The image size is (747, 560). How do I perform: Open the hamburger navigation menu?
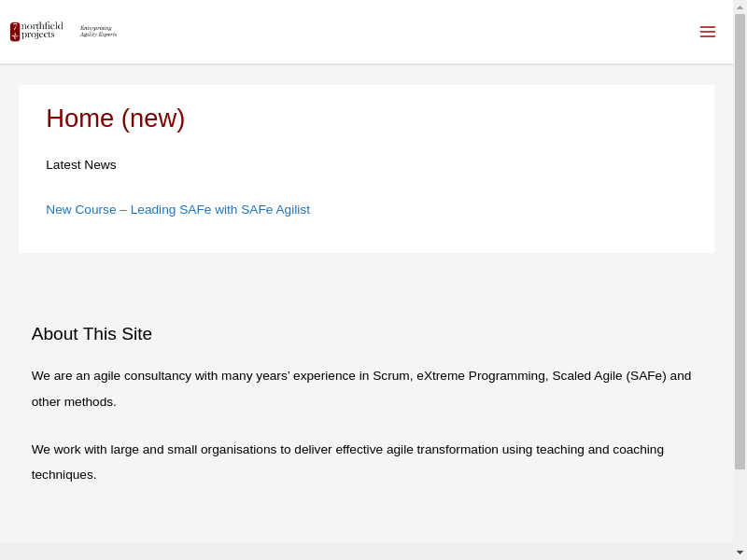(707, 32)
